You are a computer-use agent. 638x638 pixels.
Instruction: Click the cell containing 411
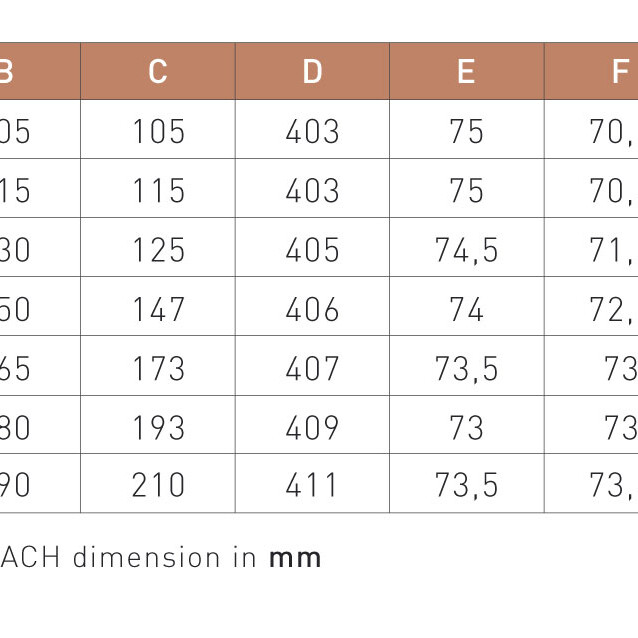click(312, 485)
